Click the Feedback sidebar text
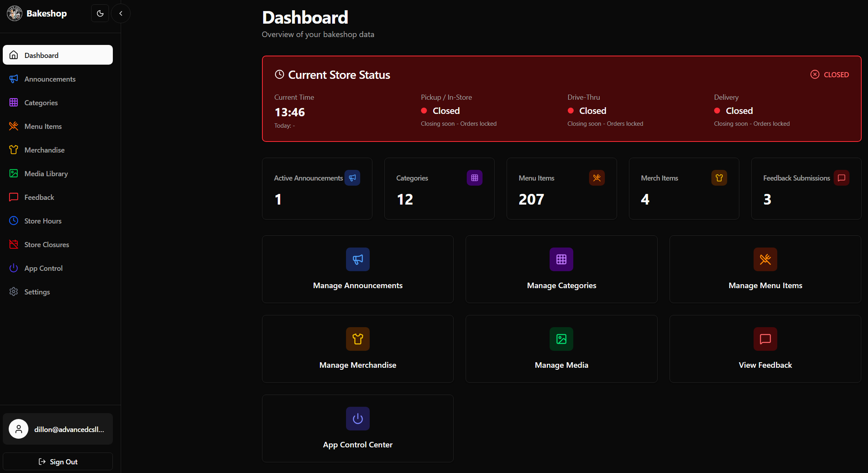This screenshot has height=473, width=868. click(39, 197)
